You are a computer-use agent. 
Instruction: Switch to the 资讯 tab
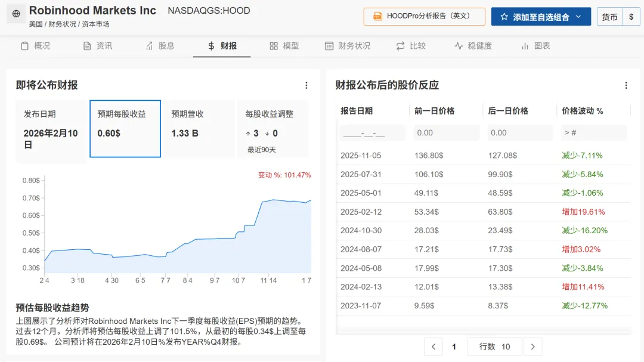pos(98,46)
